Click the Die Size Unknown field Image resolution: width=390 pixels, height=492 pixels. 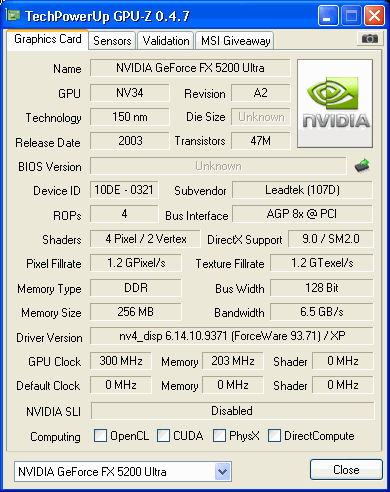[x=261, y=117]
